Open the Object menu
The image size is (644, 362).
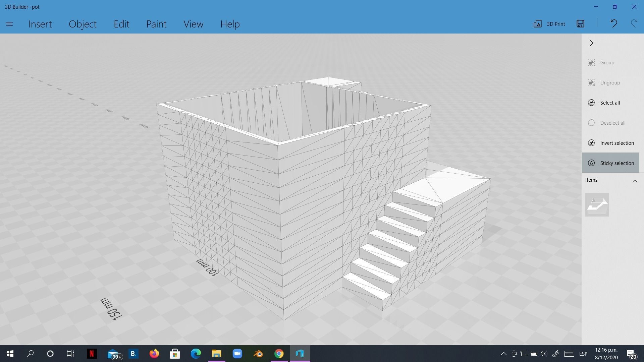[x=83, y=24]
